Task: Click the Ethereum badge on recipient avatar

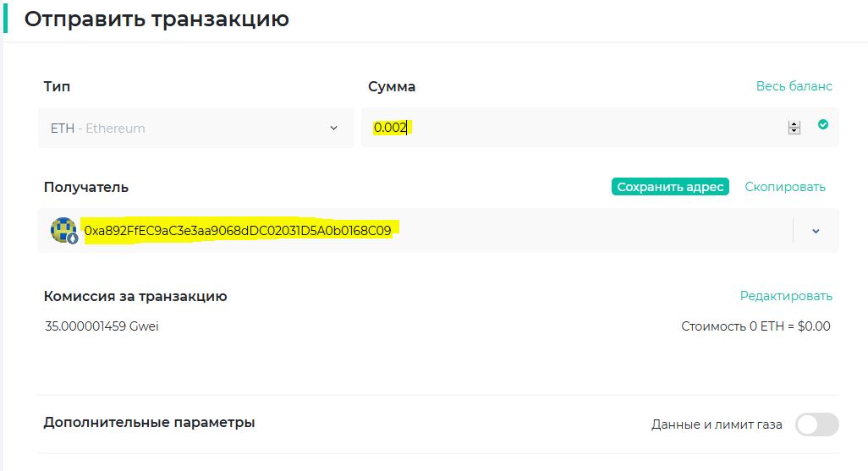Action: tap(73, 238)
